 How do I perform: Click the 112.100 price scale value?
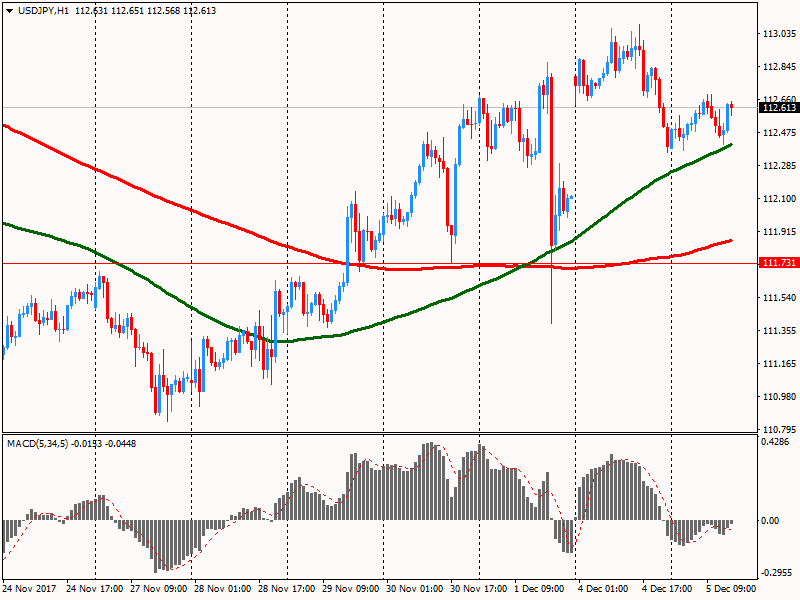click(x=779, y=198)
